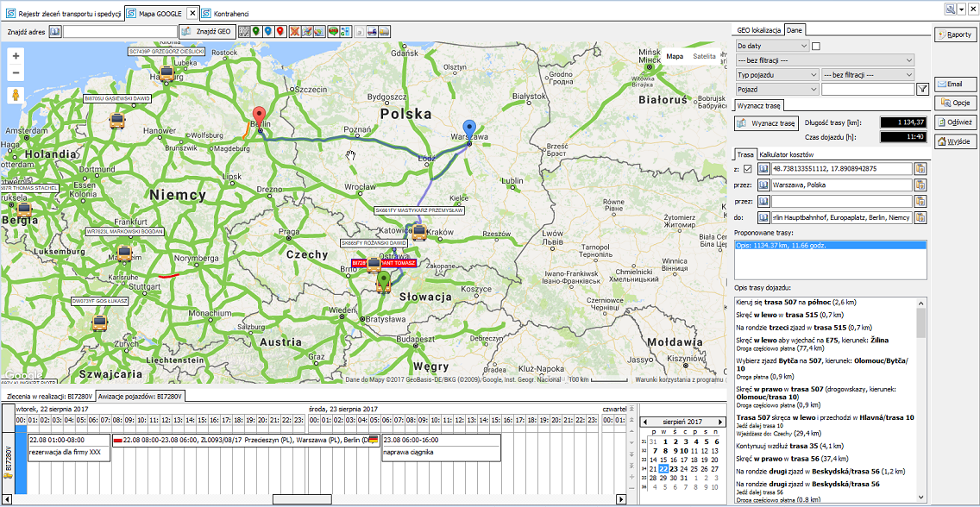
Task: Open the wide '--- bez filtracji ---' dropdown
Action: pyautogui.click(x=825, y=60)
